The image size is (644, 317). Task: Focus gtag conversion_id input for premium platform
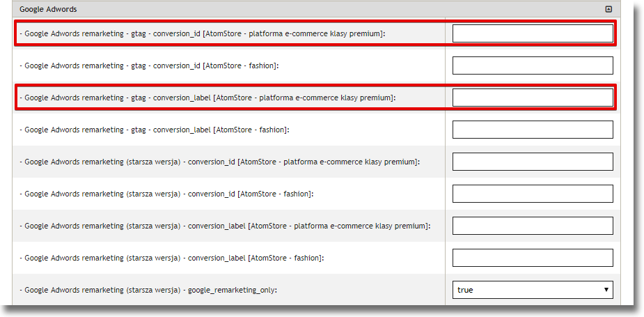[533, 33]
